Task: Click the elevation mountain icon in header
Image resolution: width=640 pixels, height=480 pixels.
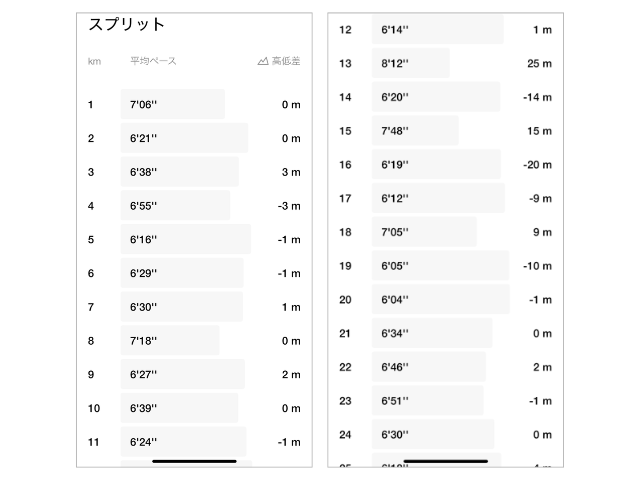Action: coord(263,61)
